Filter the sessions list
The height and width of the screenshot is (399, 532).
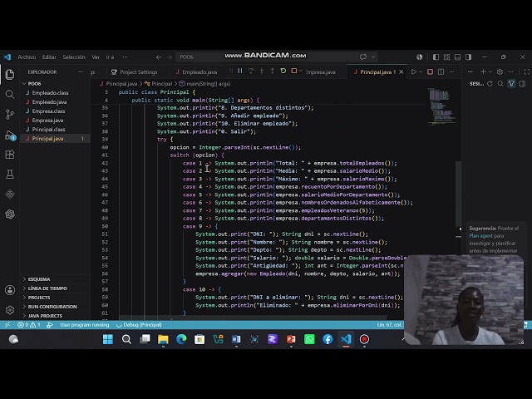(511, 83)
